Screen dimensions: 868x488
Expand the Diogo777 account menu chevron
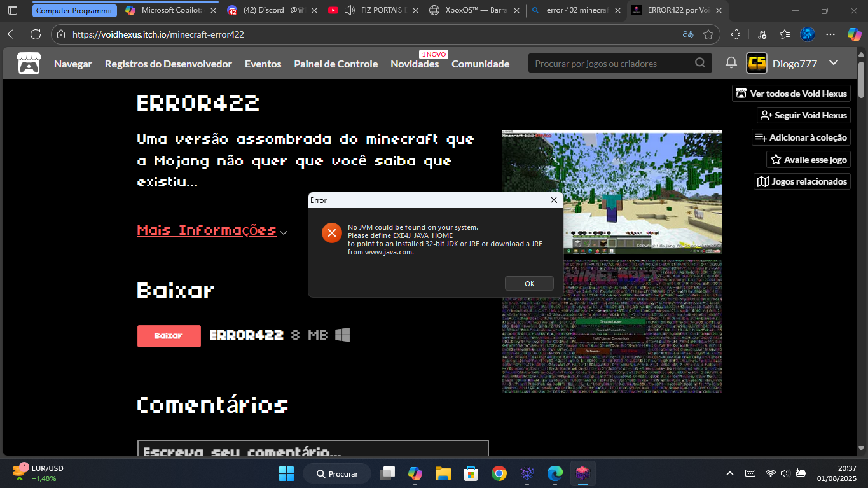(834, 63)
